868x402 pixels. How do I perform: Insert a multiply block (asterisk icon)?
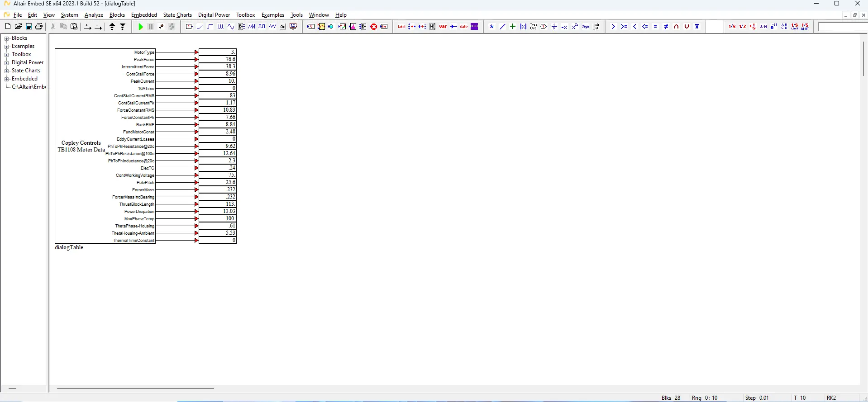pos(492,27)
